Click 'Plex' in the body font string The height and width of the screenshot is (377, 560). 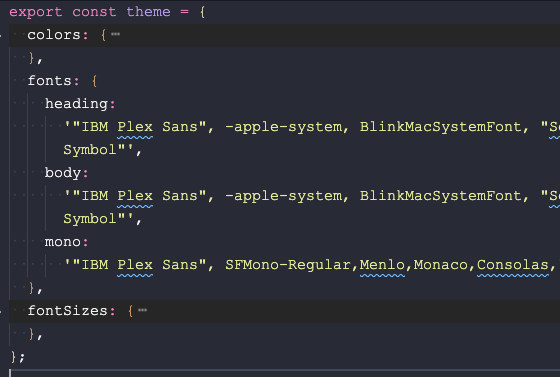click(x=135, y=196)
